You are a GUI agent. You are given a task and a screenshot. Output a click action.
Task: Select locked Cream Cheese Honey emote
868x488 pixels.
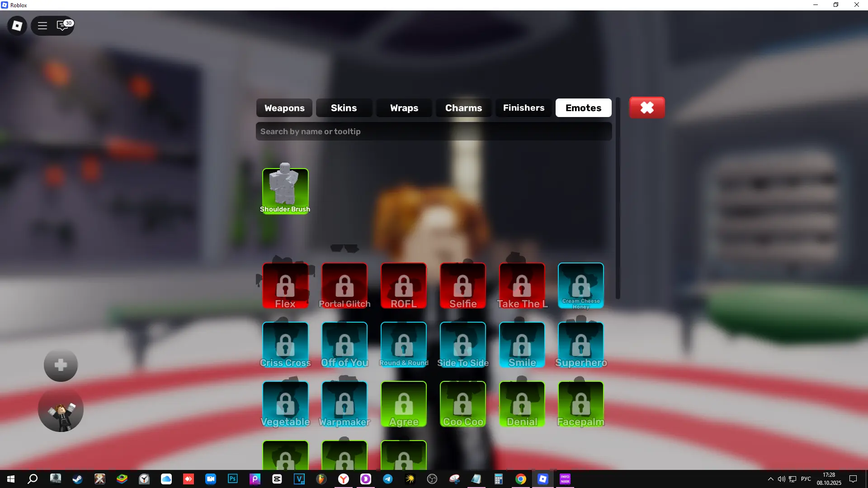click(580, 286)
